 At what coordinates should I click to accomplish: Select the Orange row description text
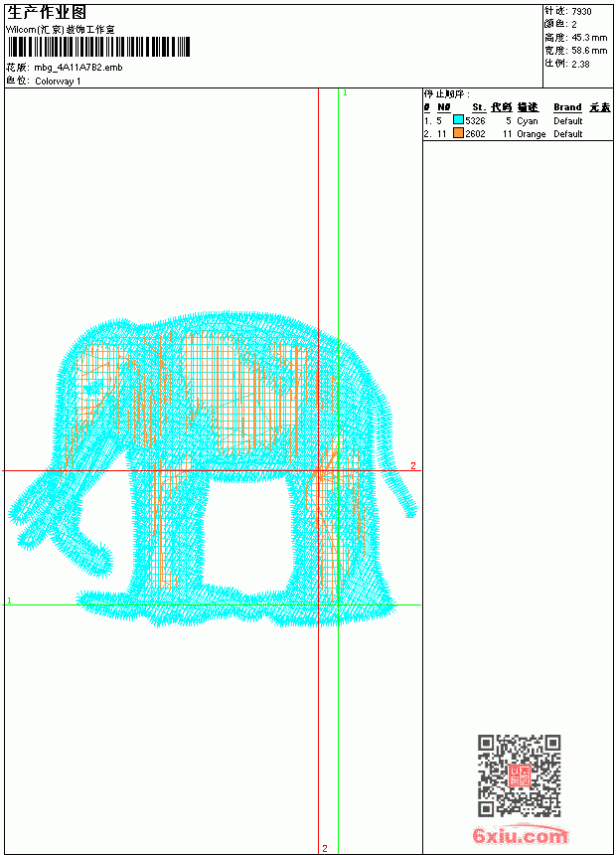tap(531, 133)
